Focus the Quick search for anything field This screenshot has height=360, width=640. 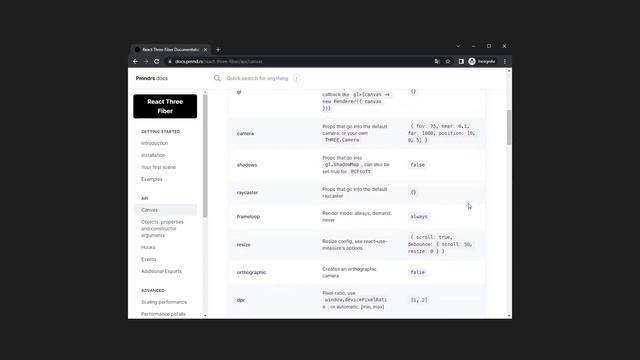(257, 78)
